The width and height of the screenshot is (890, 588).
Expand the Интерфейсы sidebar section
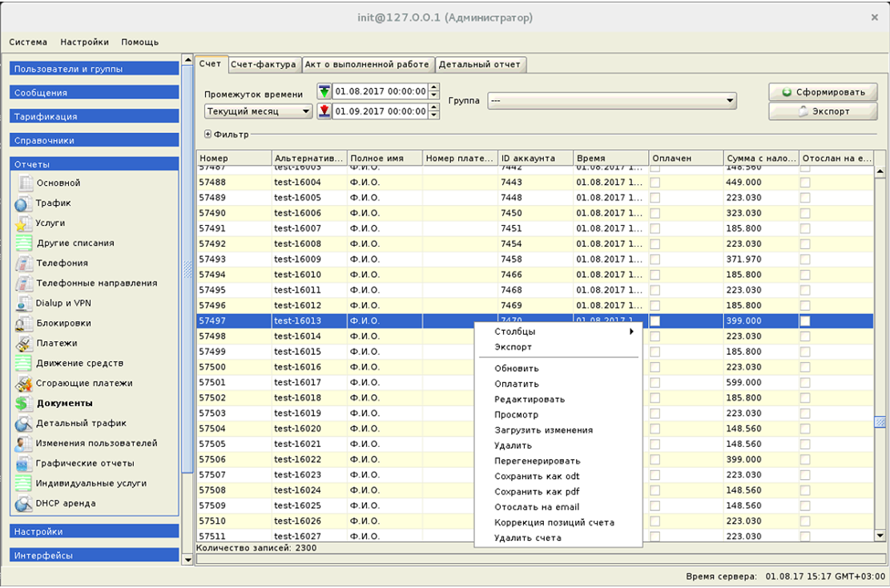(95, 555)
